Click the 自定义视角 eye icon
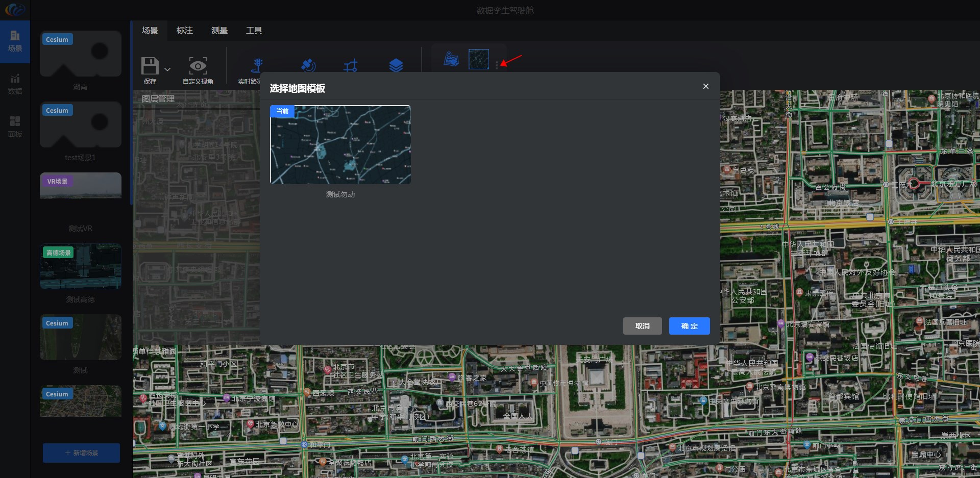Viewport: 980px width, 478px height. click(x=198, y=66)
